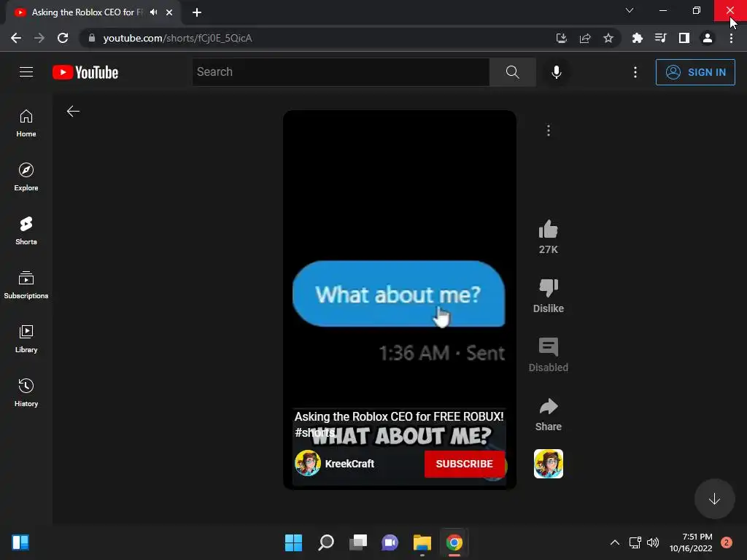Open YouTube settings three-dot menu
This screenshot has height=560, width=747.
click(x=635, y=72)
